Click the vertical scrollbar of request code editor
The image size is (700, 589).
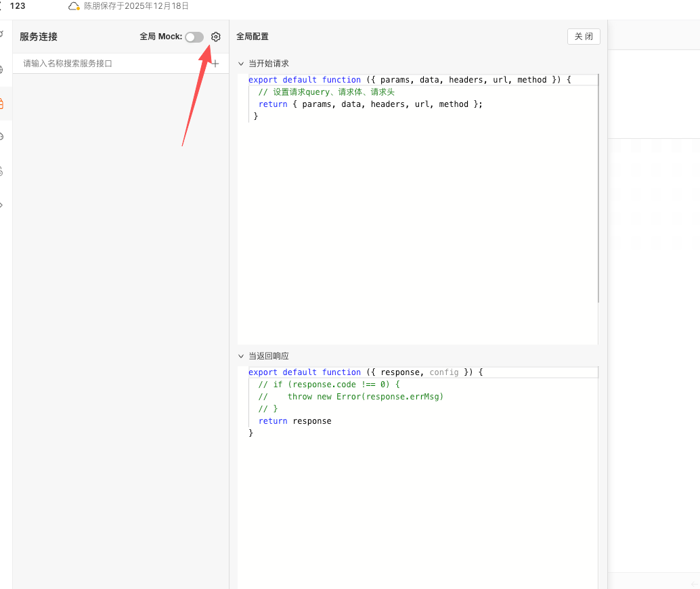coord(598,190)
